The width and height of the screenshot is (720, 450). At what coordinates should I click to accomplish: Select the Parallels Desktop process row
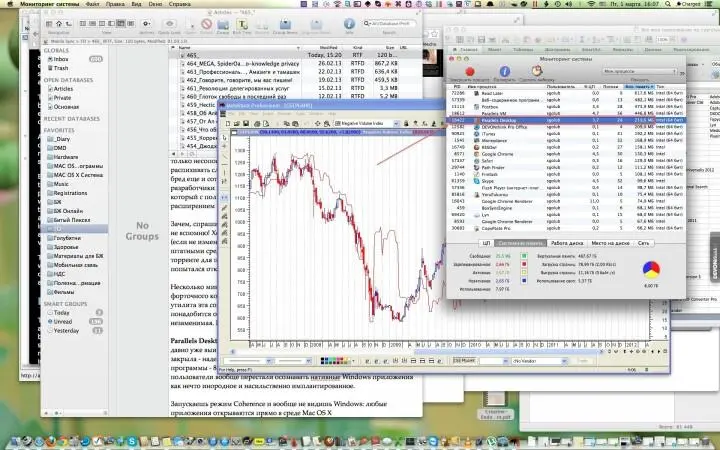(x=565, y=120)
